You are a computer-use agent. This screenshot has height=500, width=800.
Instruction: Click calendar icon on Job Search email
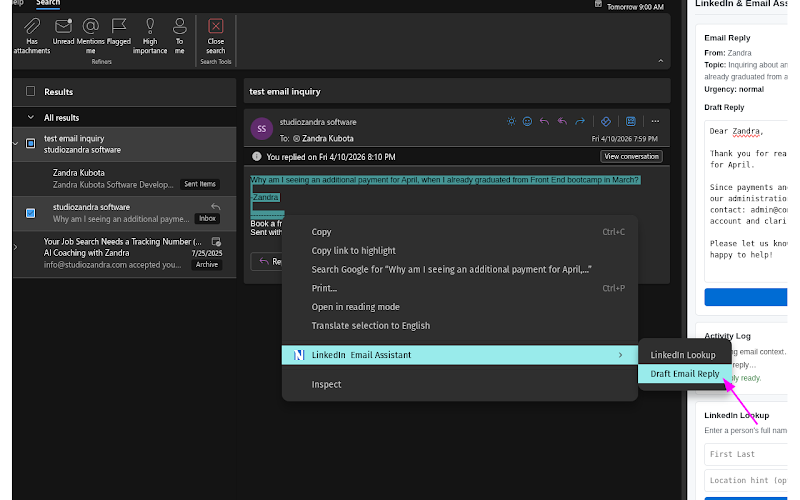[x=216, y=241]
